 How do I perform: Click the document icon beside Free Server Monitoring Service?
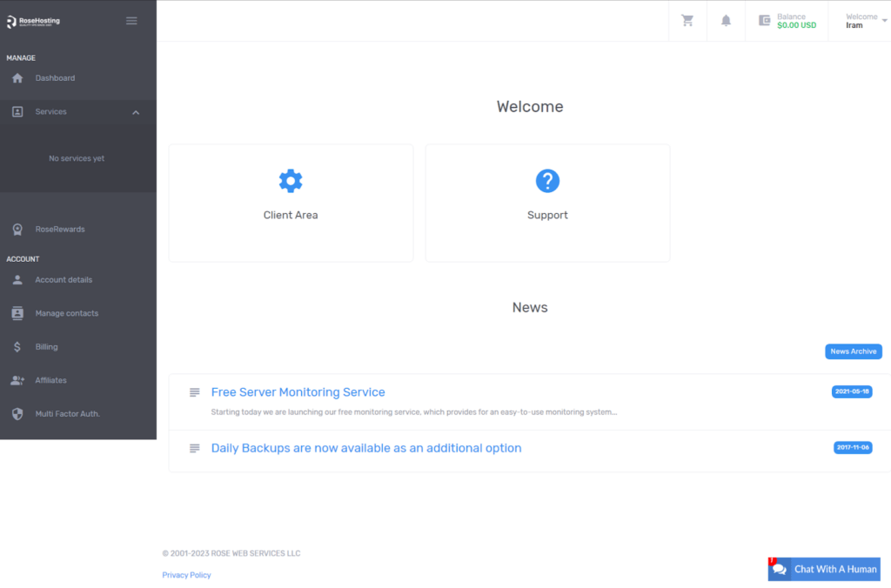coord(193,391)
